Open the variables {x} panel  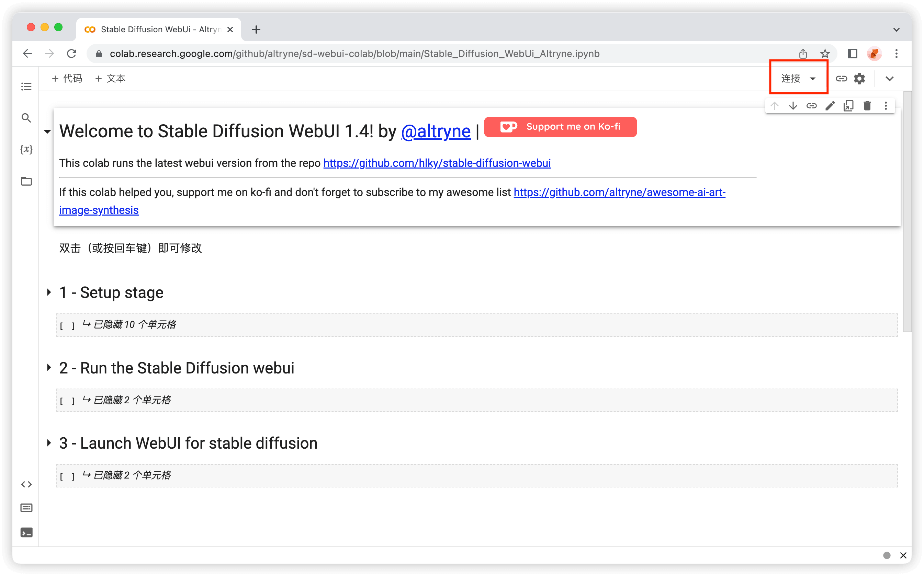click(26, 149)
